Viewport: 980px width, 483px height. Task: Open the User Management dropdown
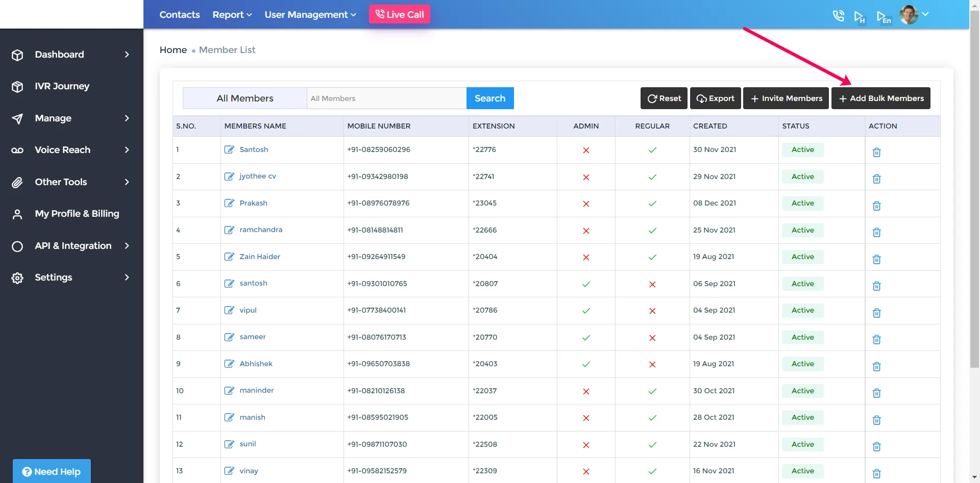310,15
